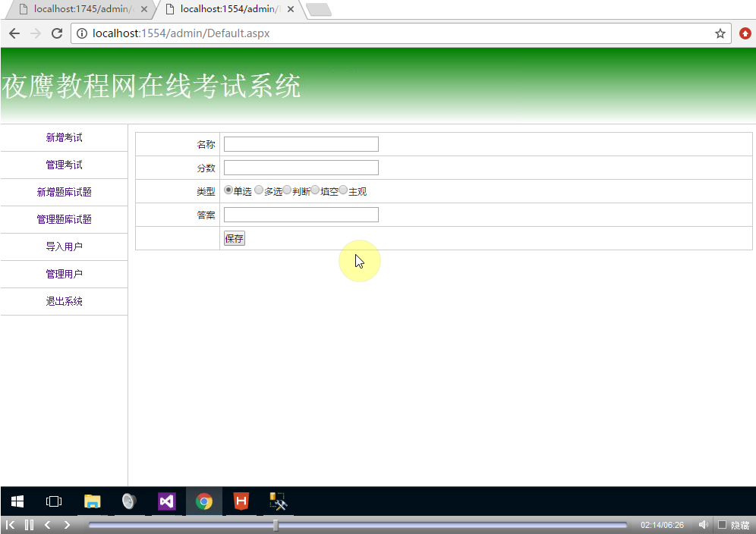
Task: Go back with the browser back arrow
Action: point(14,33)
